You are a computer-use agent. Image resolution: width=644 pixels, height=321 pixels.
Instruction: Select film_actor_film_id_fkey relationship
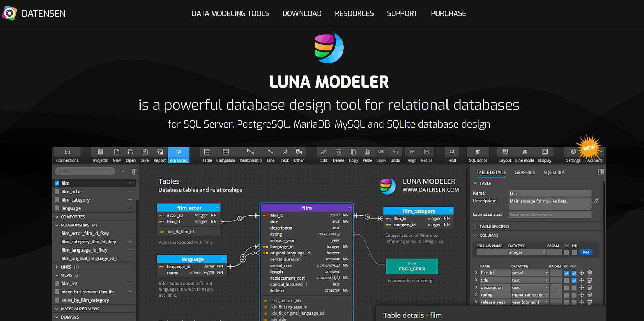pyautogui.click(x=85, y=233)
